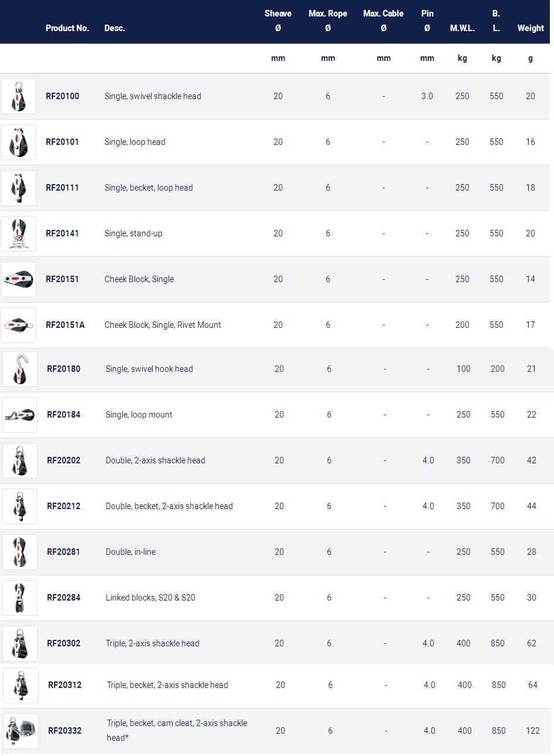Open product RF20202
The image size is (554, 756).
(x=63, y=460)
